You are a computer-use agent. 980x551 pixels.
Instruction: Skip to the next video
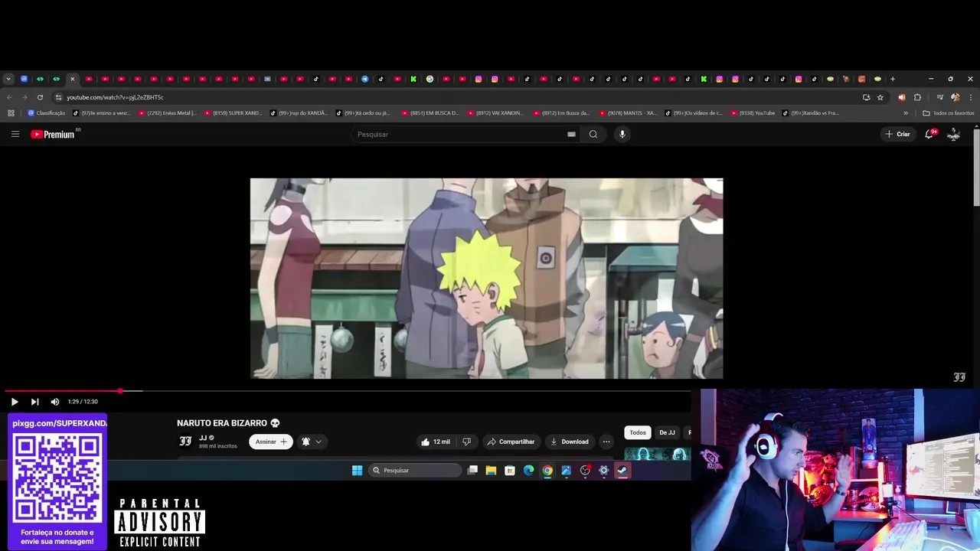[x=34, y=402]
